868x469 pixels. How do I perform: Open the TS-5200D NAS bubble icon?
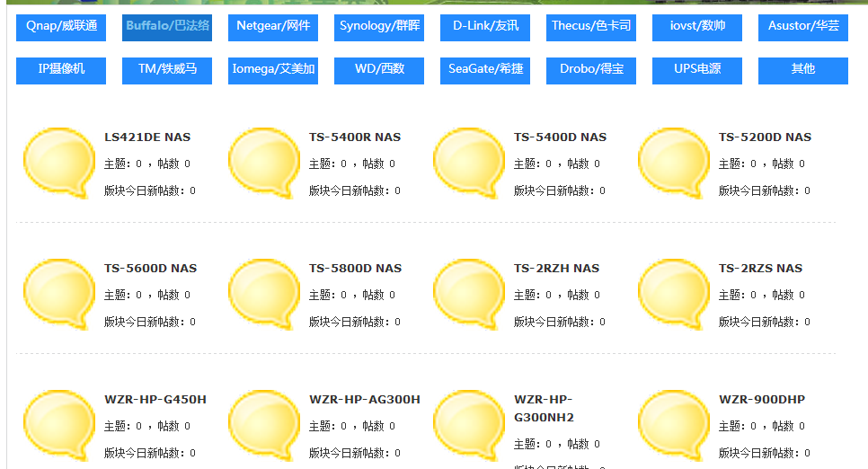point(674,163)
